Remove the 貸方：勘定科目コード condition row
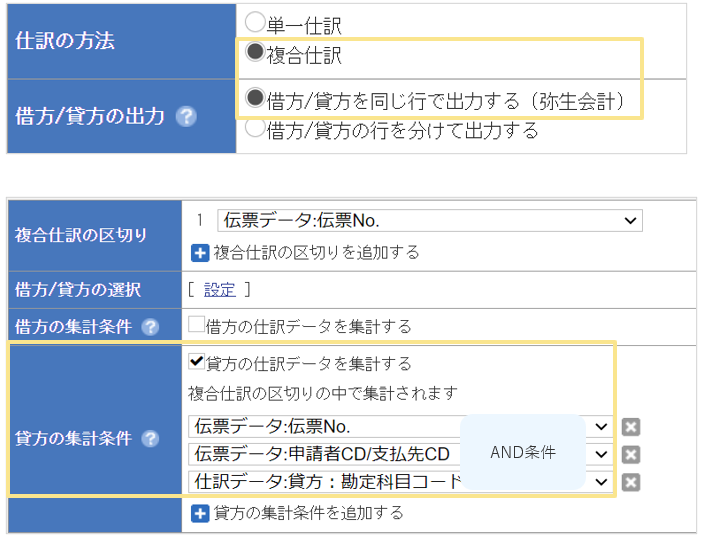 coord(630,482)
